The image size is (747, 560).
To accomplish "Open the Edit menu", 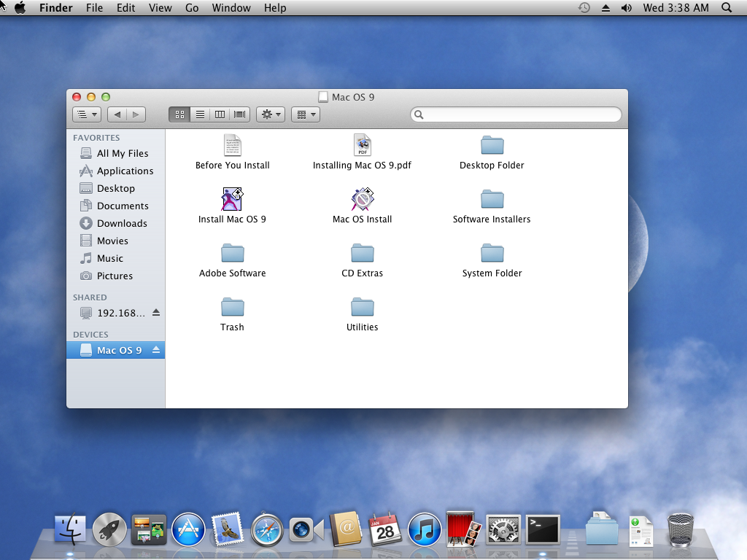I will [x=125, y=7].
